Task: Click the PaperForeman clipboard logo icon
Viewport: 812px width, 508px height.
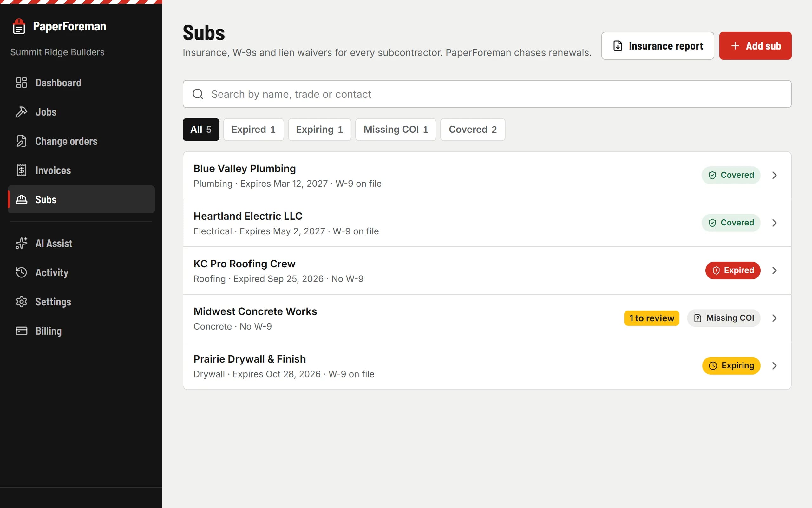Action: click(x=19, y=26)
